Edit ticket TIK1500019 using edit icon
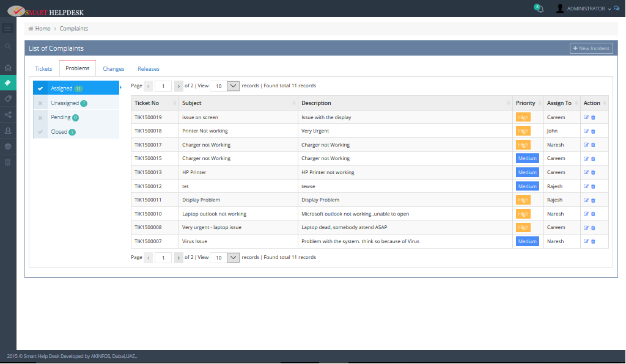This screenshot has width=626, height=364. 586,117
